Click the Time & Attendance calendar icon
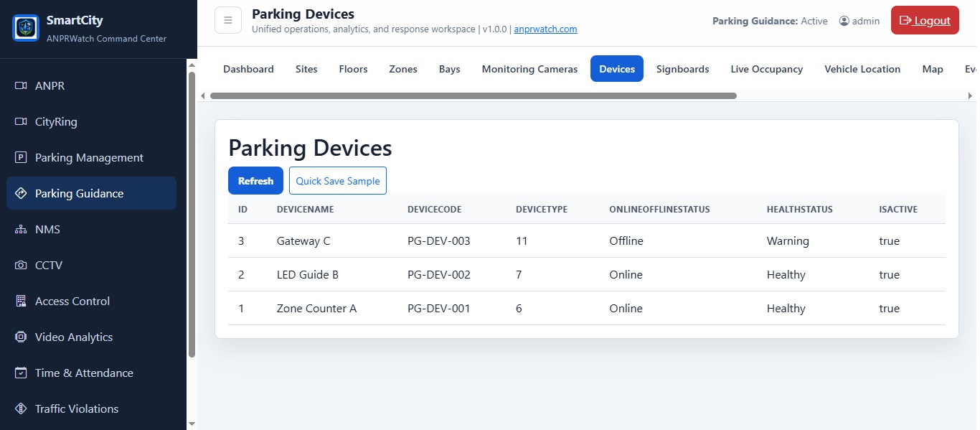980x430 pixels. tap(21, 373)
